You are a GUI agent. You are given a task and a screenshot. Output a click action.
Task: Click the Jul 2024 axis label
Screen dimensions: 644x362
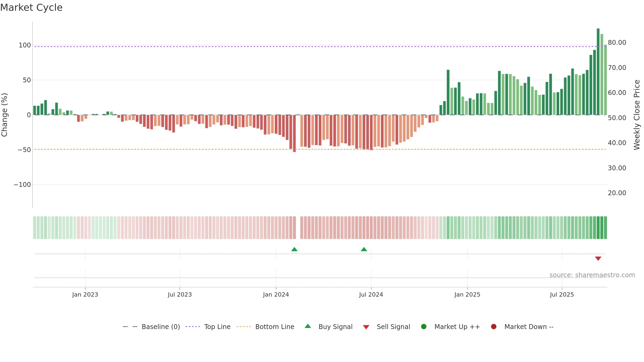371,295
